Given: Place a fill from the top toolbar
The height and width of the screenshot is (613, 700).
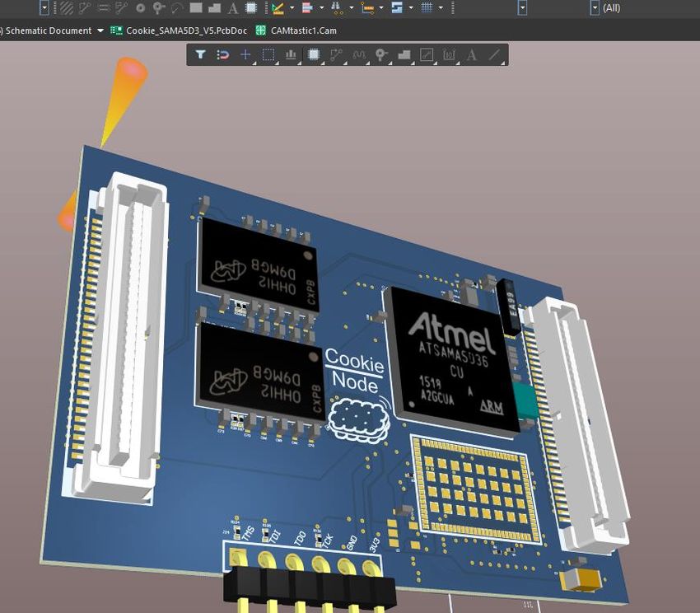Looking at the screenshot, I should tap(196, 7).
